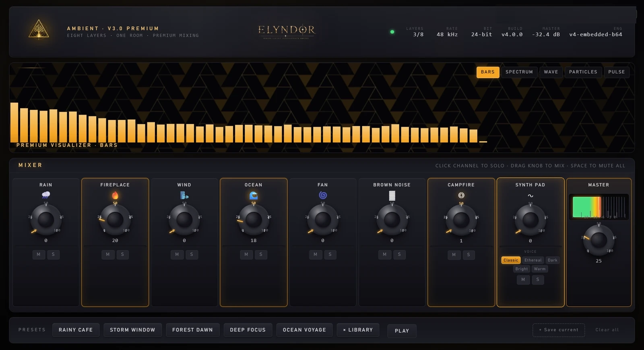644x350 pixels.
Task: Mute the Rain channel
Action: (x=39, y=254)
